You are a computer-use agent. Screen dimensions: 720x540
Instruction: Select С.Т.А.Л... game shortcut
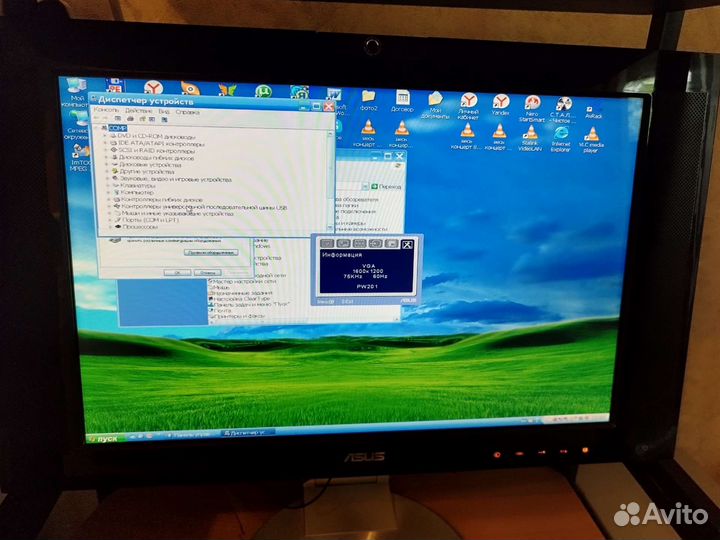click(x=563, y=110)
